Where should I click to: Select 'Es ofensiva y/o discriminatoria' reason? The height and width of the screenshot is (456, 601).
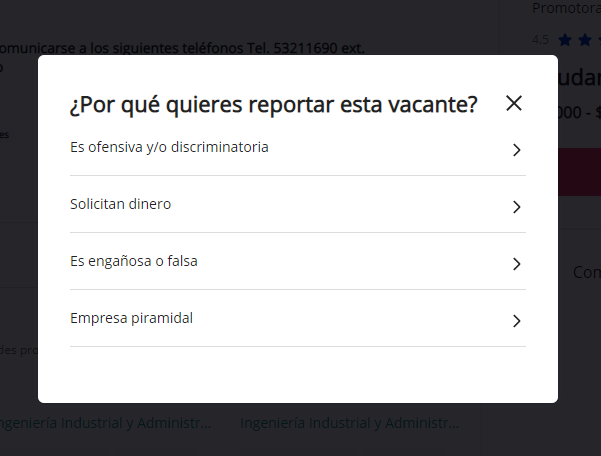click(297, 148)
